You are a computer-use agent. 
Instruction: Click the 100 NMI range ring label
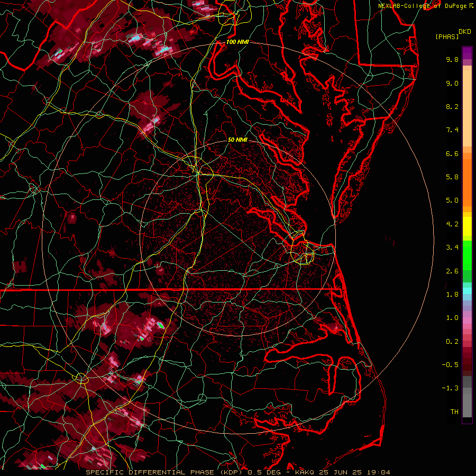pyautogui.click(x=237, y=42)
